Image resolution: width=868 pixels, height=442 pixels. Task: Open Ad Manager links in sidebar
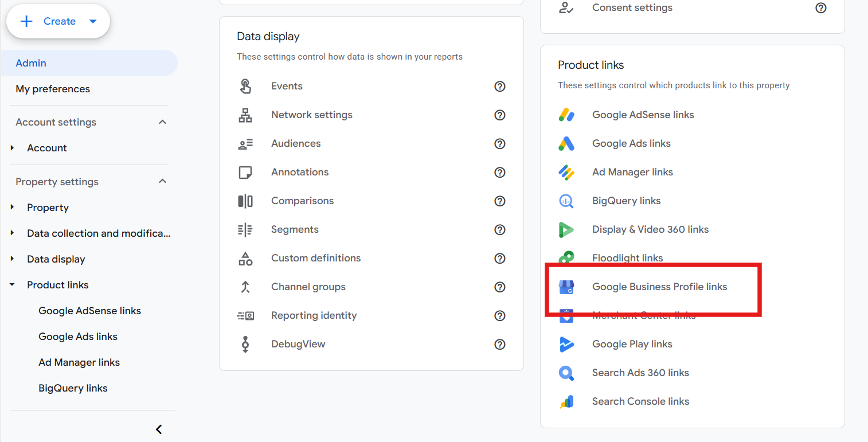79,362
